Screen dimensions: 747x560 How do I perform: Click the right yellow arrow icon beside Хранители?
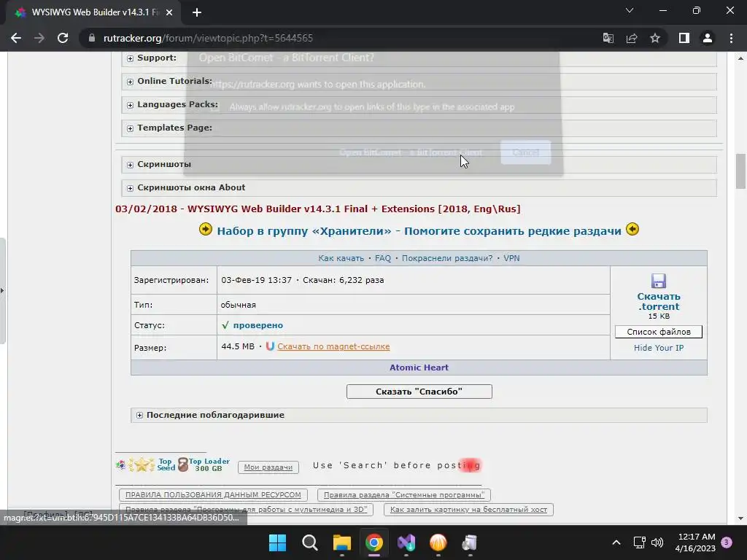point(632,230)
